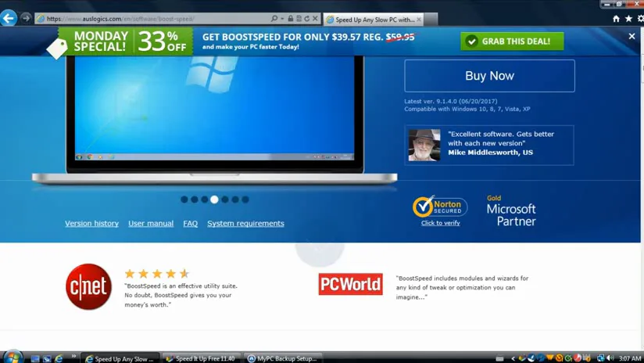Refresh the page with the reload icon

(x=306, y=19)
